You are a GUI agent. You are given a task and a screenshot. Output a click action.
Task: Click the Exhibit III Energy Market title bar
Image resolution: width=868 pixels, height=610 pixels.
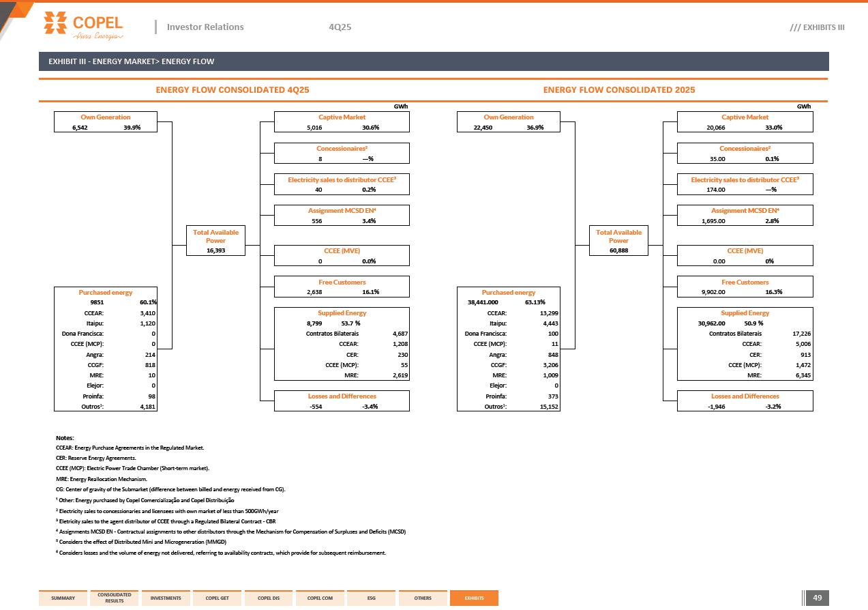[434, 61]
